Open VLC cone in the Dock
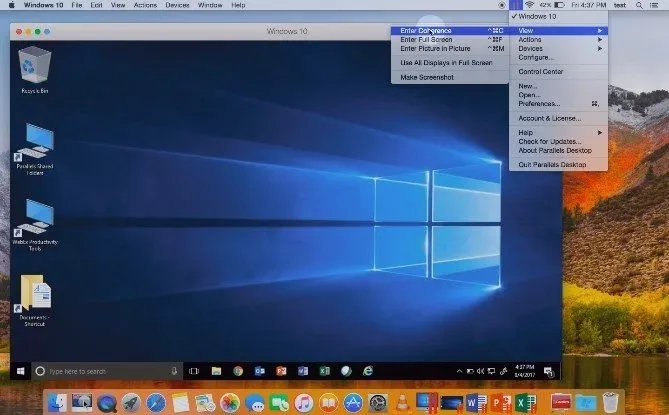The width and height of the screenshot is (669, 415). point(402,402)
